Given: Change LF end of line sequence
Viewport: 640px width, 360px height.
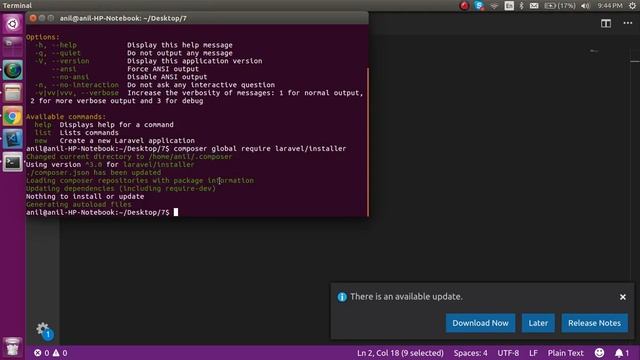Looking at the screenshot, I should tap(533, 353).
